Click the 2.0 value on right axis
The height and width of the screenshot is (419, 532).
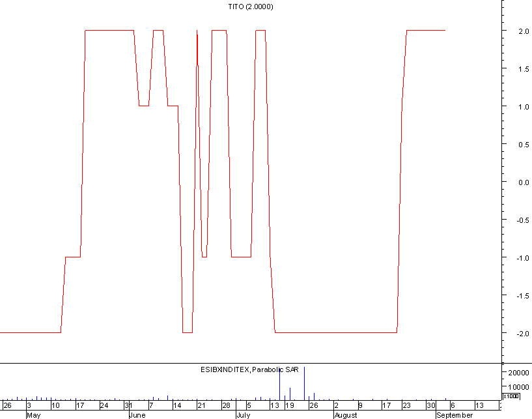tap(524, 31)
